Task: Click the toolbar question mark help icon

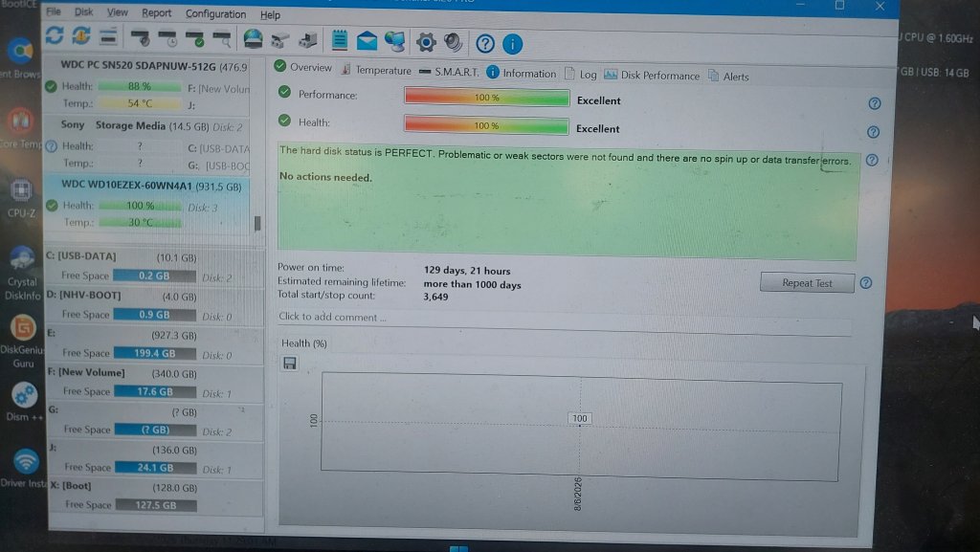Action: (x=485, y=44)
